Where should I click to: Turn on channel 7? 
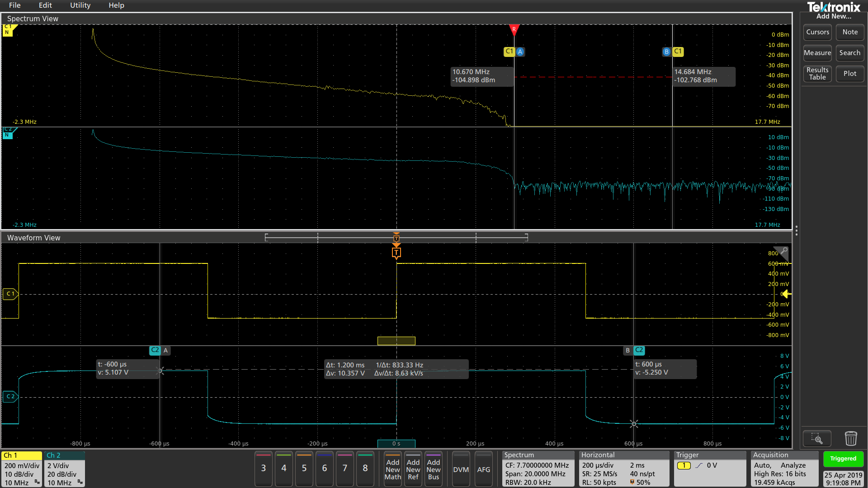[345, 469]
